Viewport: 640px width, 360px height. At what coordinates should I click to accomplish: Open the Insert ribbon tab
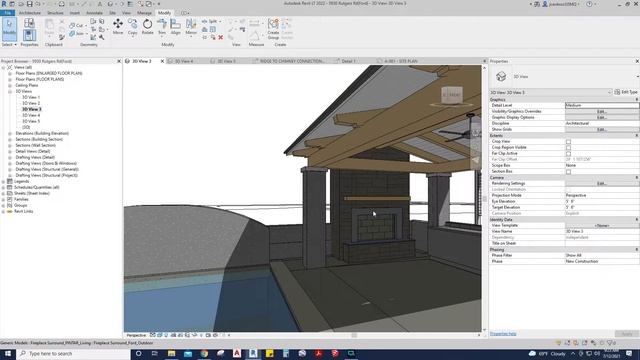click(x=75, y=13)
